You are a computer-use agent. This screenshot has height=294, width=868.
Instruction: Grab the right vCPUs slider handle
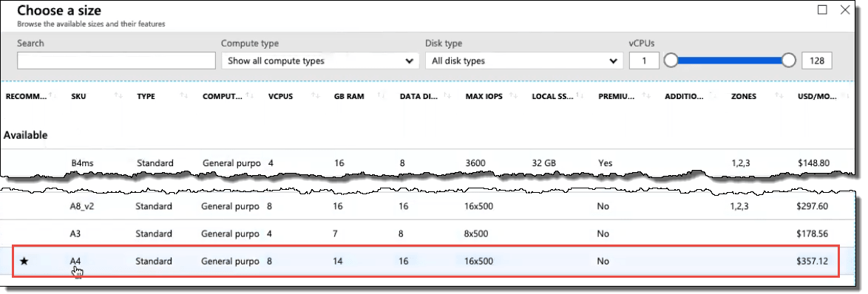[789, 61]
